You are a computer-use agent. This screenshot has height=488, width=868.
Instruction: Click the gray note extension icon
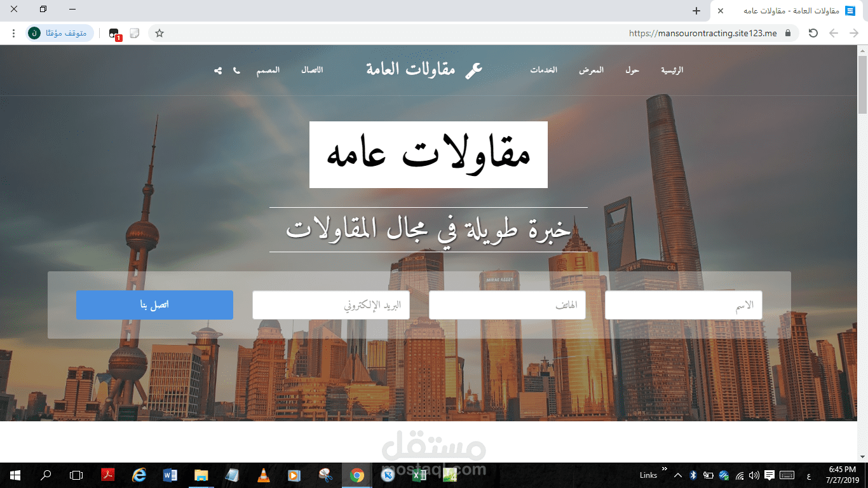(135, 33)
